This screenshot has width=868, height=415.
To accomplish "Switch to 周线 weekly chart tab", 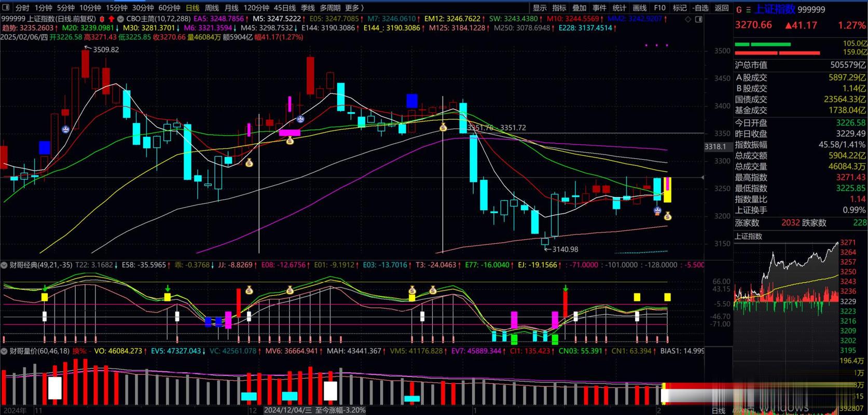I will pyautogui.click(x=212, y=8).
